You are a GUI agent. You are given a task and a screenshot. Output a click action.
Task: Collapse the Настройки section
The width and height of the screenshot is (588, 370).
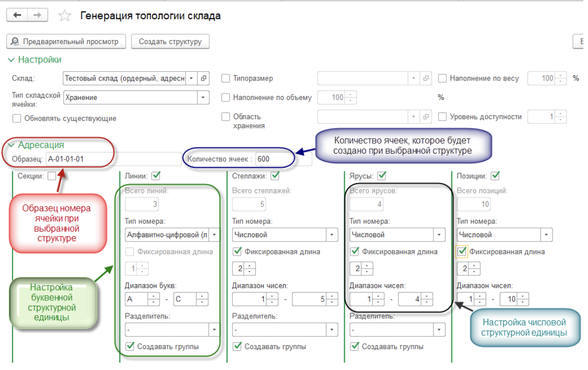[11, 60]
